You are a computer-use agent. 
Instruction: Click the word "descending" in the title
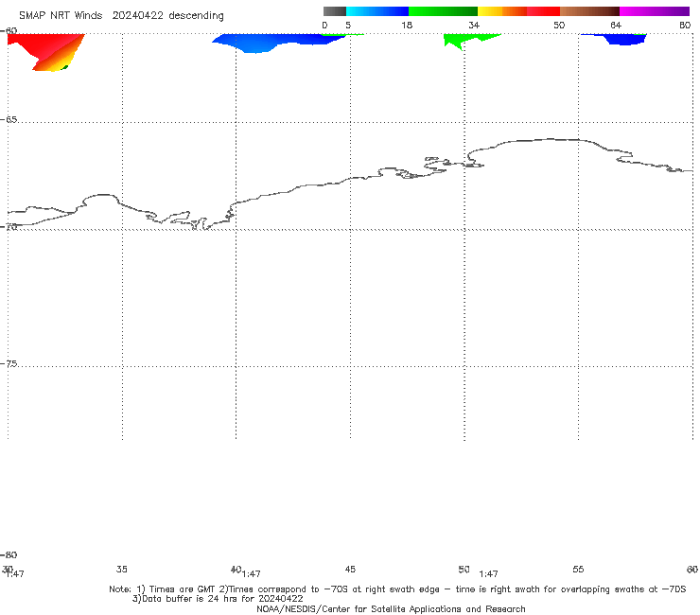pos(196,16)
